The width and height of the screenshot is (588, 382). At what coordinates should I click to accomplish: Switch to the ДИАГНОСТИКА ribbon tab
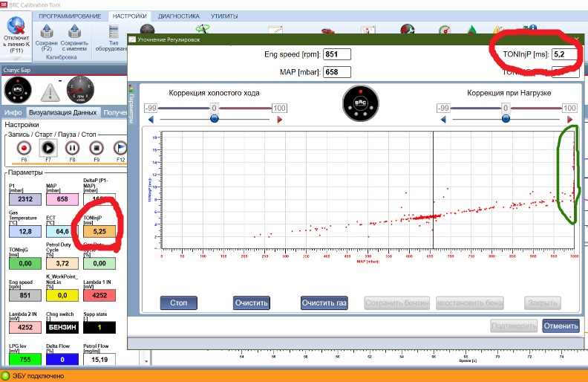(x=178, y=16)
